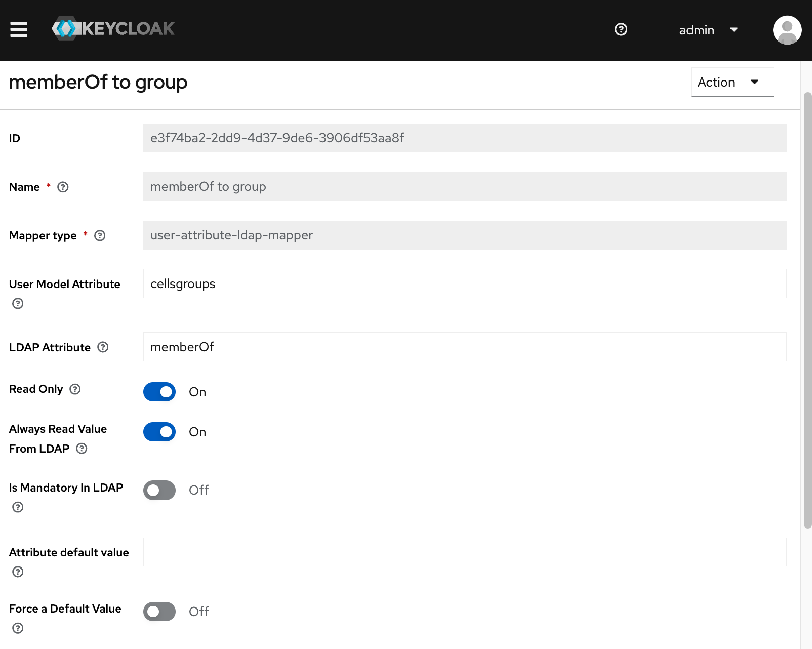The image size is (812, 649).
Task: Show help for Mapper type
Action: tap(100, 236)
